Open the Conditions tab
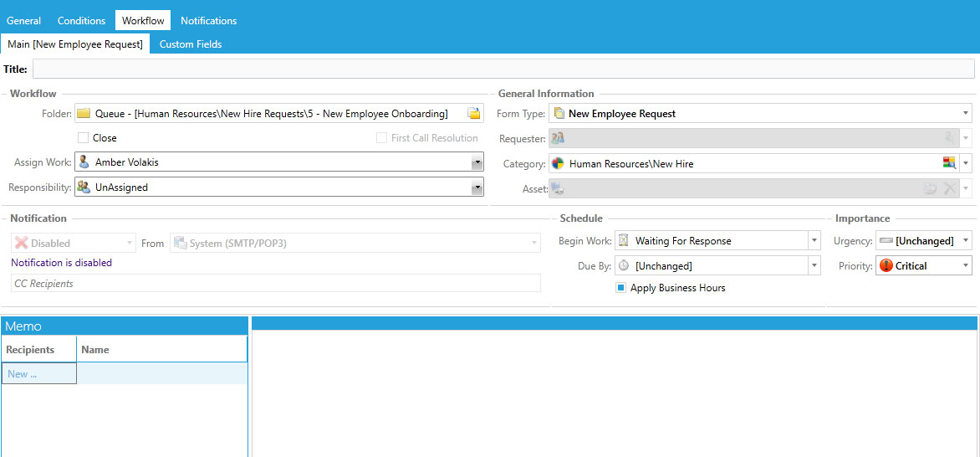This screenshot has height=457, width=980. [81, 21]
